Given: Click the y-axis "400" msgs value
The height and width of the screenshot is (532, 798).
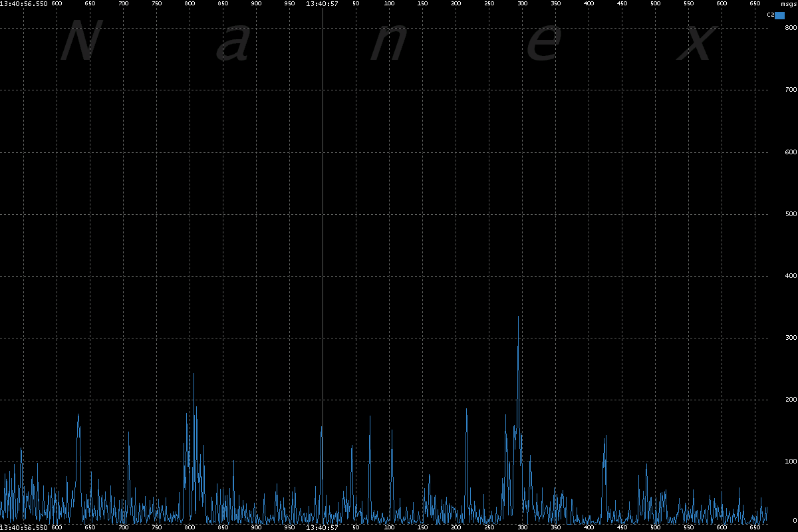Looking at the screenshot, I should tap(791, 276).
